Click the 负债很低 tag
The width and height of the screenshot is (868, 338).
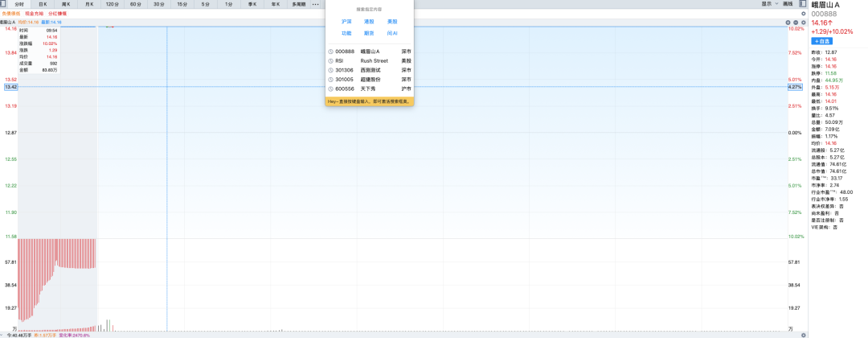[11, 13]
